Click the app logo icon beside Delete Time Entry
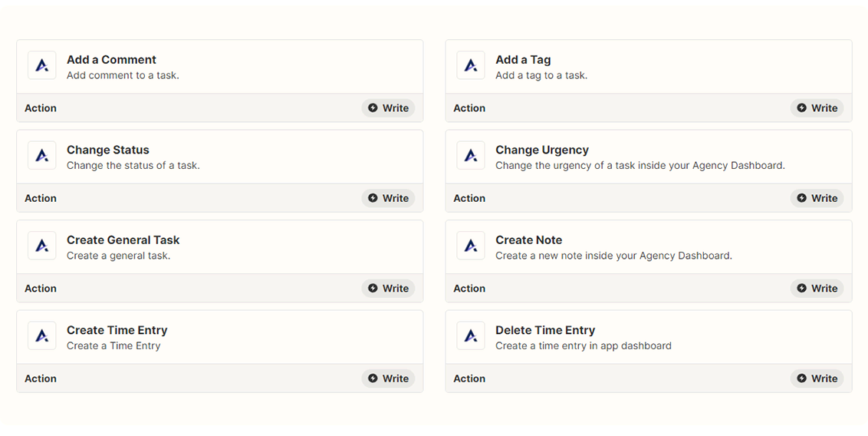This screenshot has height=436, width=868. pos(471,336)
